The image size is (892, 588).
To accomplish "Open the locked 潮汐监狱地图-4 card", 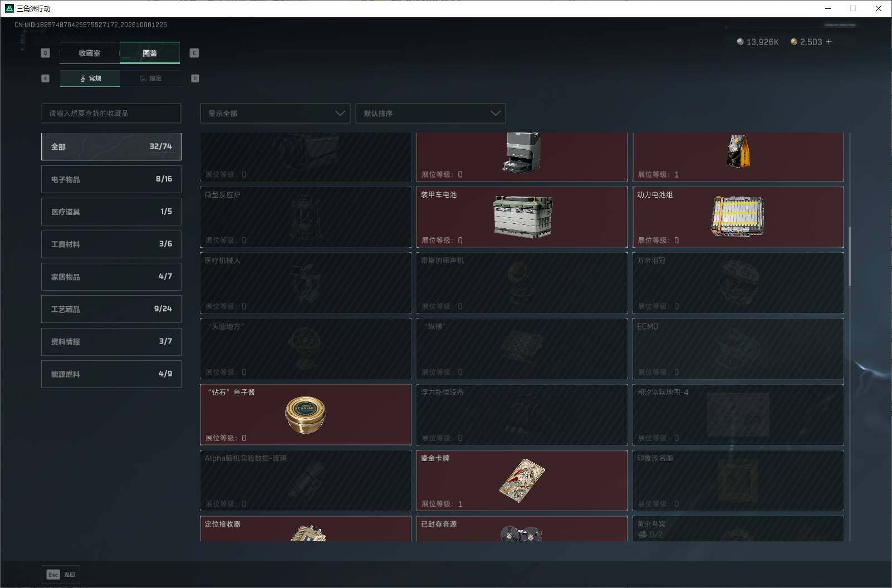I will pyautogui.click(x=738, y=415).
